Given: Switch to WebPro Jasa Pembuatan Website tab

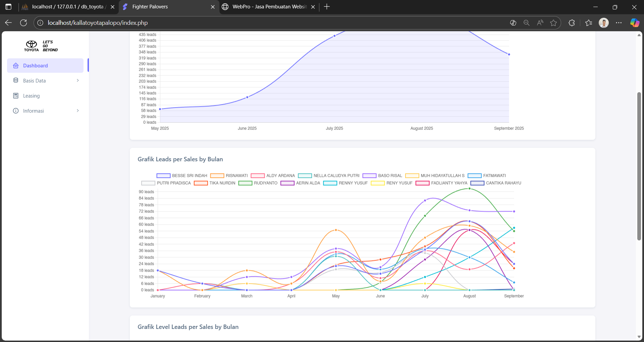Looking at the screenshot, I should 269,7.
